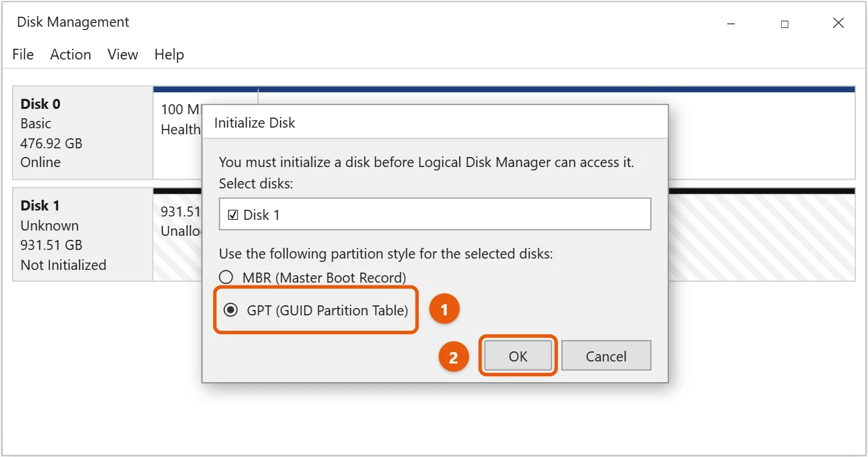Click the 476.92 GB size text
Viewport: 868px width, 457px height.
(51, 143)
